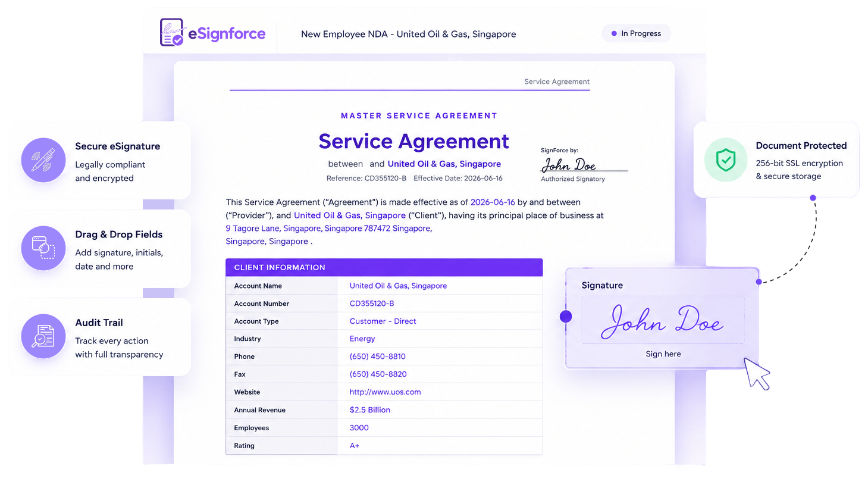Click the small Service Agreement page header
This screenshot has width=868, height=488.
(557, 82)
